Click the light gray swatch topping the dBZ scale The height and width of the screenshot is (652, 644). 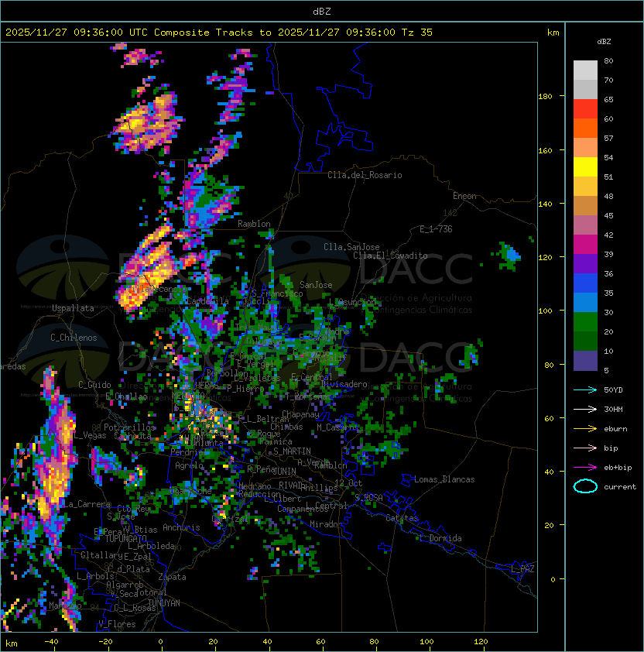[585, 70]
